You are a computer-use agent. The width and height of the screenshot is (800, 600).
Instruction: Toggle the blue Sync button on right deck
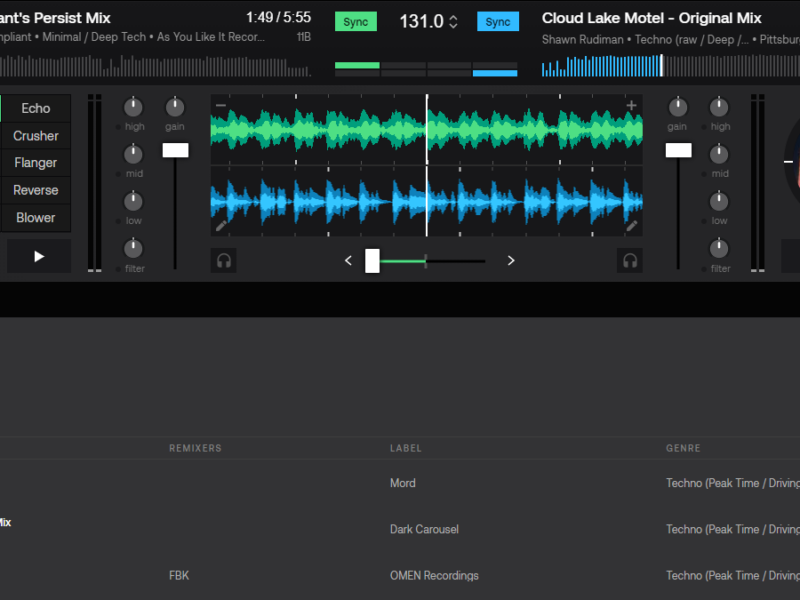click(x=497, y=22)
